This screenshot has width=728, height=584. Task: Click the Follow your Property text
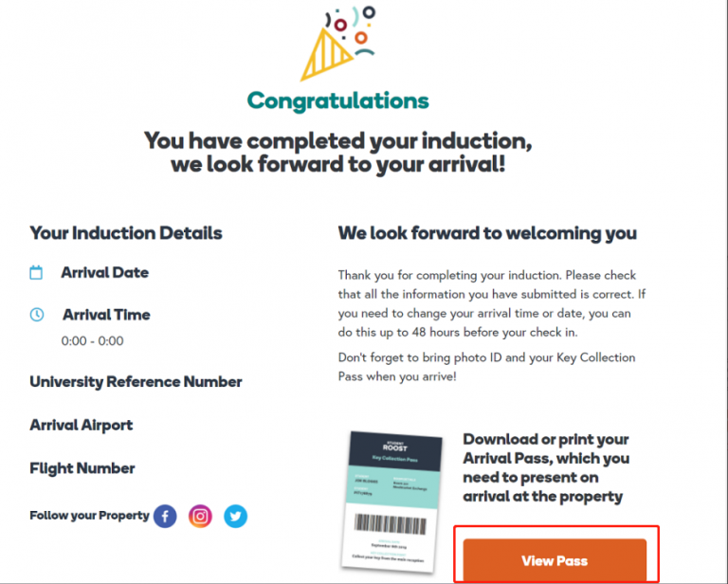(x=89, y=516)
